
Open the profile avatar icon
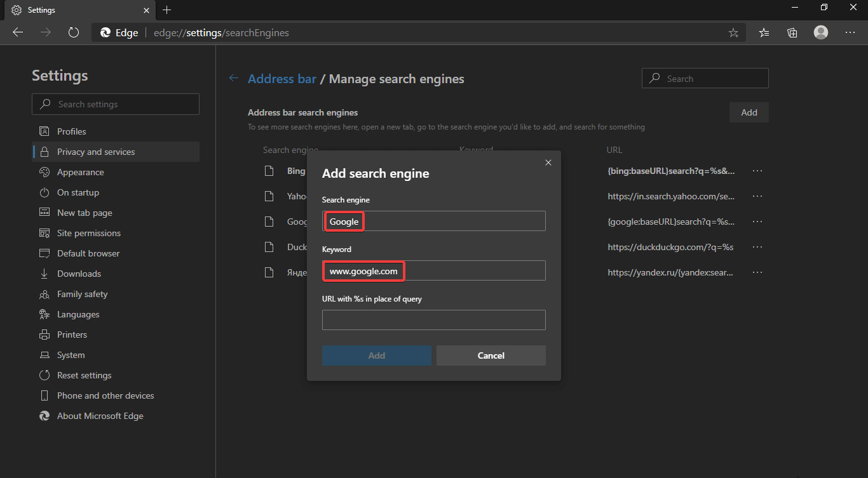(820, 32)
